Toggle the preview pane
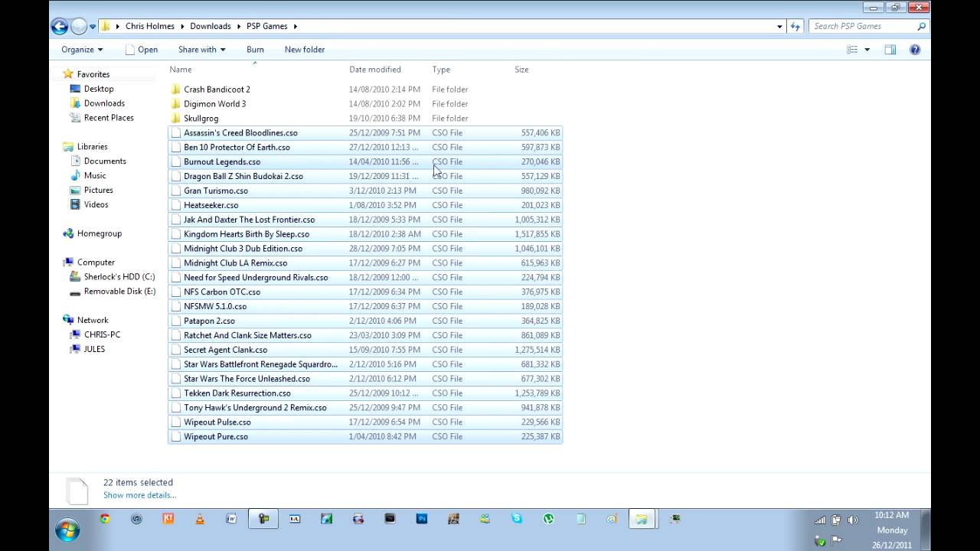The width and height of the screenshot is (980, 551). coord(890,50)
